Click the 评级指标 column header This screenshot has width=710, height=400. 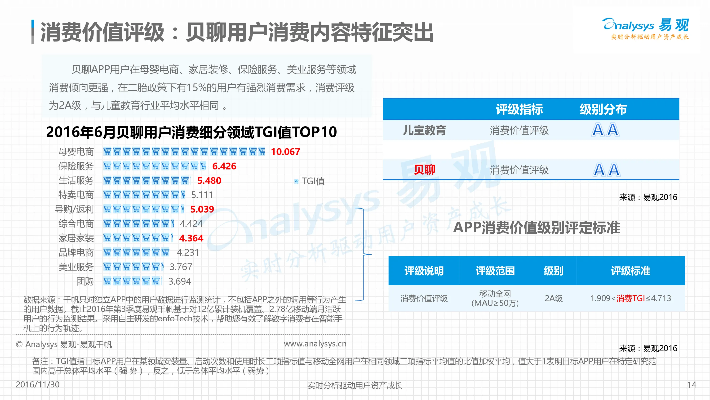(x=519, y=107)
